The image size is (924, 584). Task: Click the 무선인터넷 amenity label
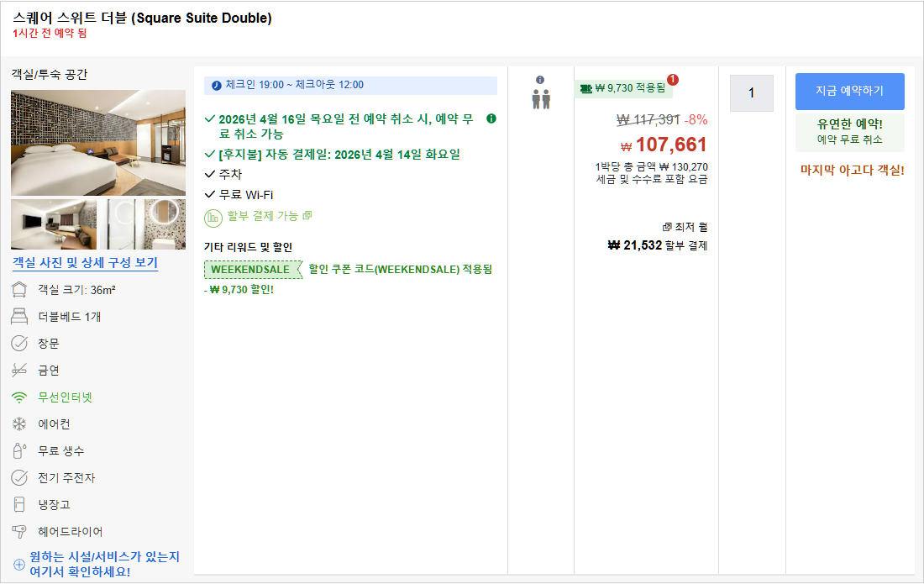(66, 397)
